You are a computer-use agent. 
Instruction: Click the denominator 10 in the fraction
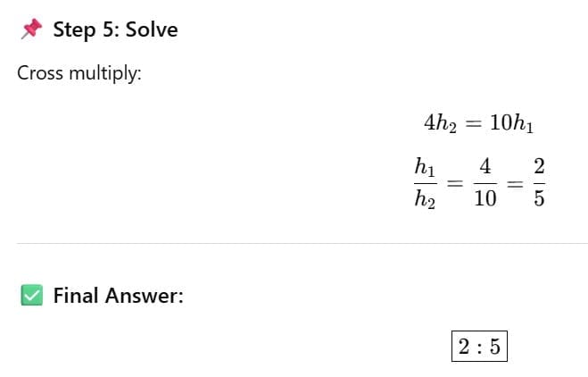click(484, 199)
